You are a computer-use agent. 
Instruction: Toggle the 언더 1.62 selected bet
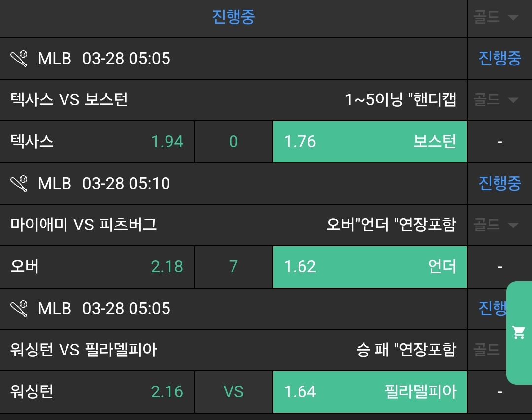point(369,267)
